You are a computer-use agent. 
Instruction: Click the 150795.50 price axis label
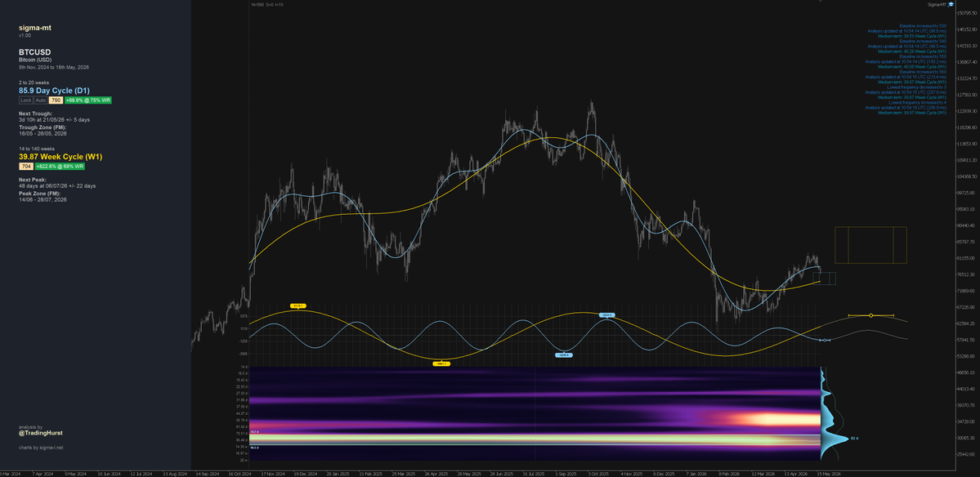966,13
